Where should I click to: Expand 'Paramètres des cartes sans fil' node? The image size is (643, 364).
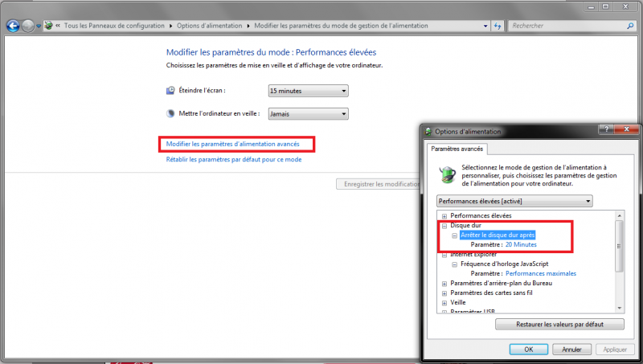(x=444, y=293)
